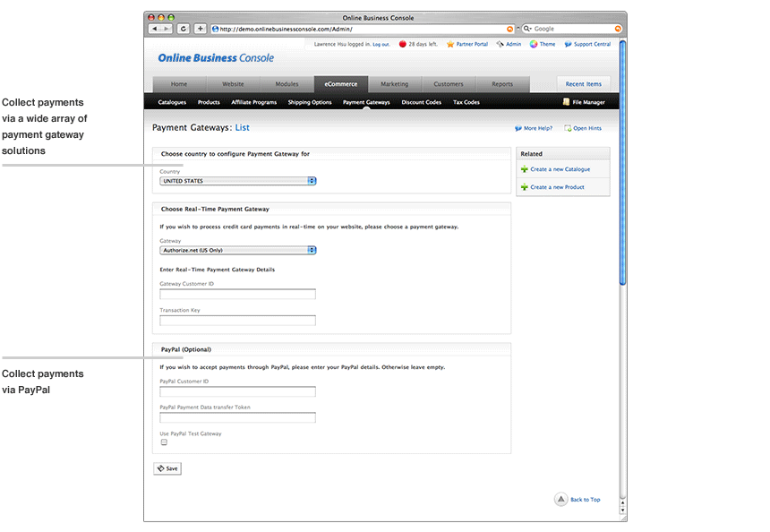Click the Theme color wheel icon
Image resolution: width=770 pixels, height=532 pixels.
tap(534, 44)
